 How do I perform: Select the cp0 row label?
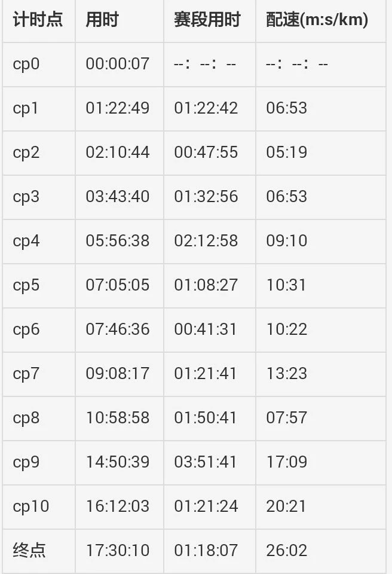[26, 64]
